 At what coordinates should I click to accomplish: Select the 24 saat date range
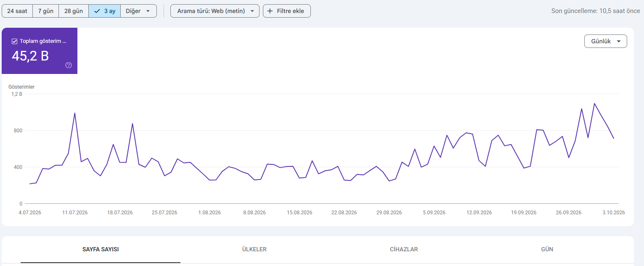coord(17,11)
